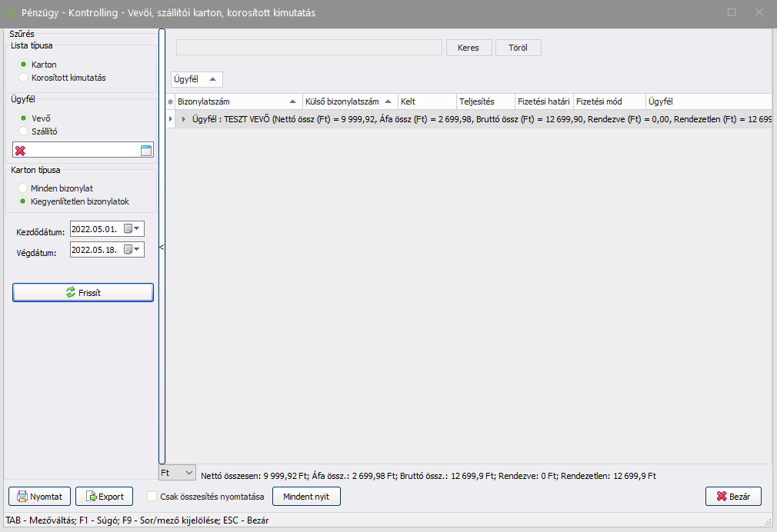Refresh list with Frissít button
The height and width of the screenshot is (532, 777).
click(x=83, y=293)
